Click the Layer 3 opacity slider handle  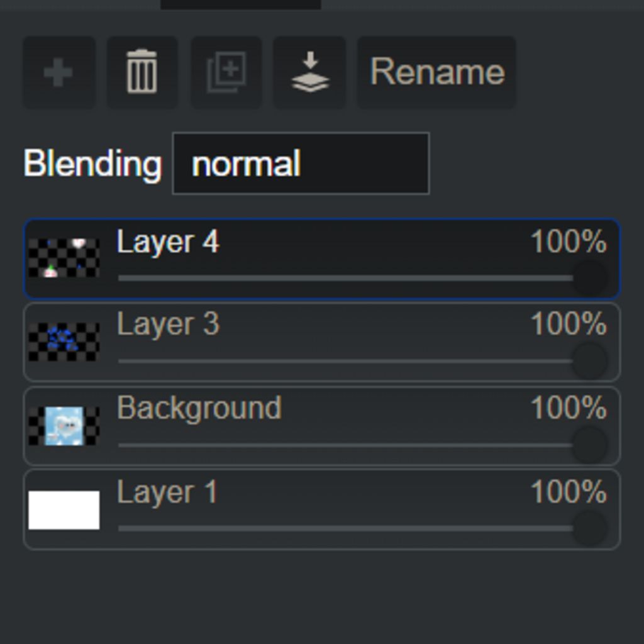(x=590, y=361)
